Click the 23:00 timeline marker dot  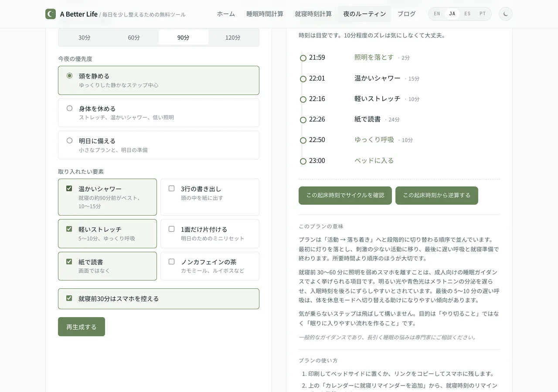[303, 161]
